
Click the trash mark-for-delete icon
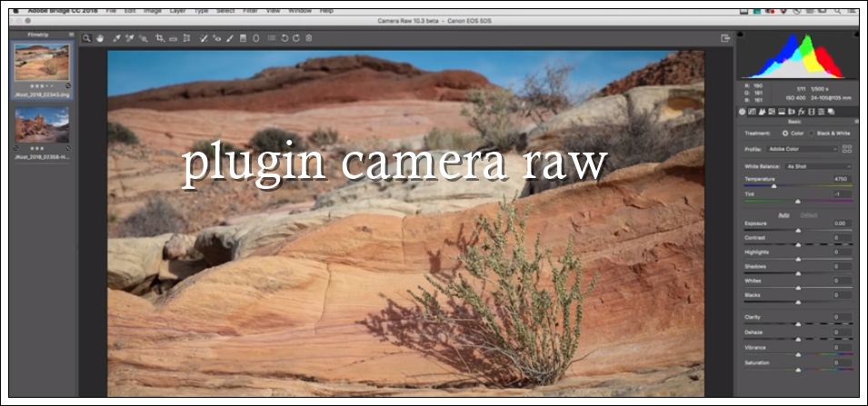point(309,38)
